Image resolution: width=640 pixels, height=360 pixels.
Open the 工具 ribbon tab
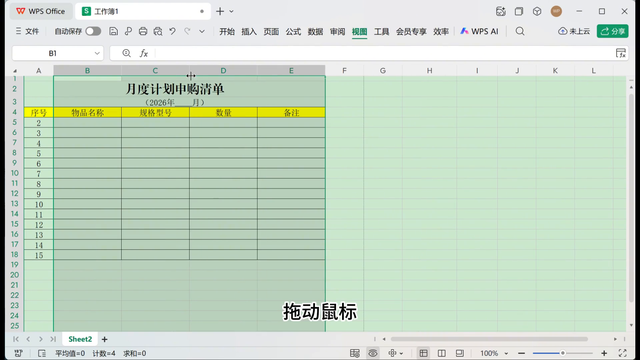(382, 31)
